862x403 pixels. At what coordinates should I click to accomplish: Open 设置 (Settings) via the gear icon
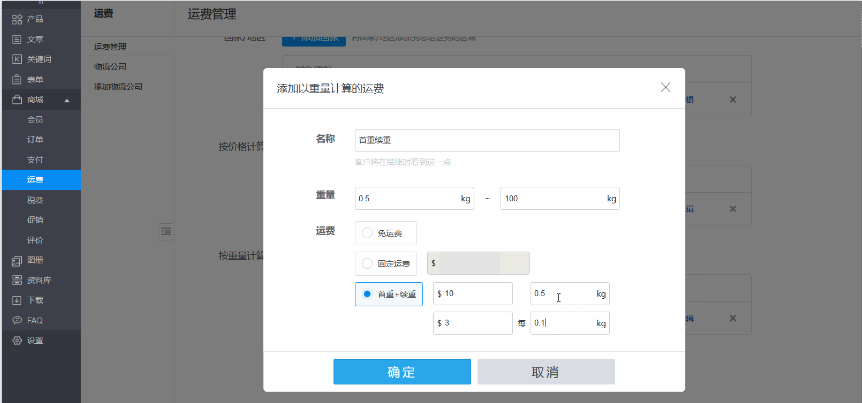click(x=17, y=340)
